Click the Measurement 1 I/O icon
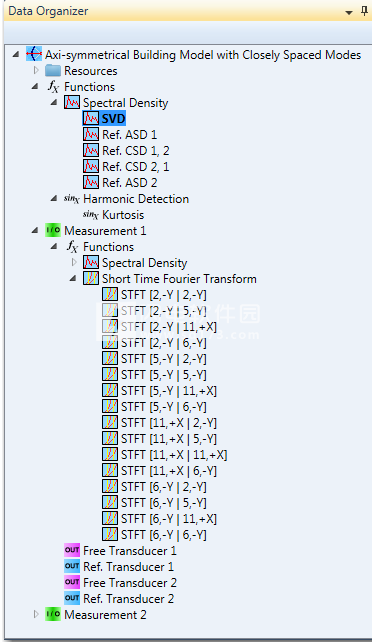Image resolution: width=372 pixels, height=642 pixels. tap(53, 231)
